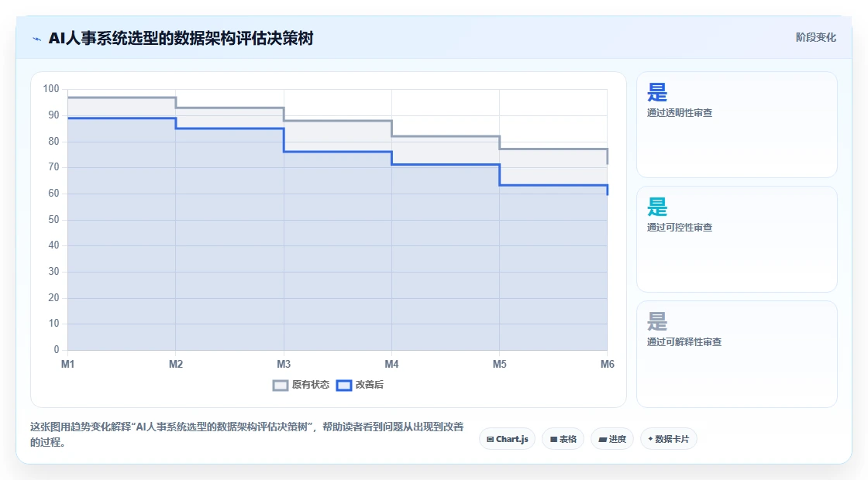Click the blue 是 above 通过透明性审查

point(657,92)
